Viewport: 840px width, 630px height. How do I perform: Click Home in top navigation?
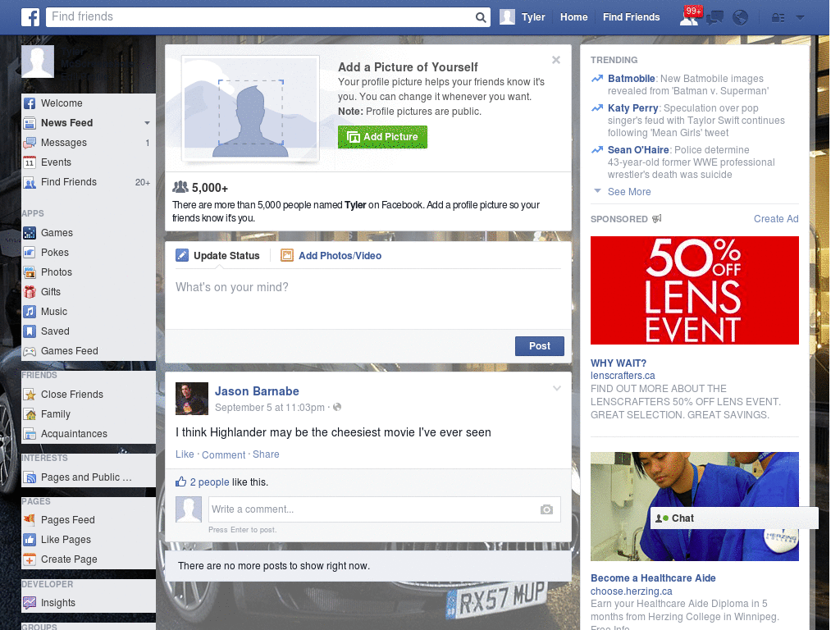click(573, 17)
